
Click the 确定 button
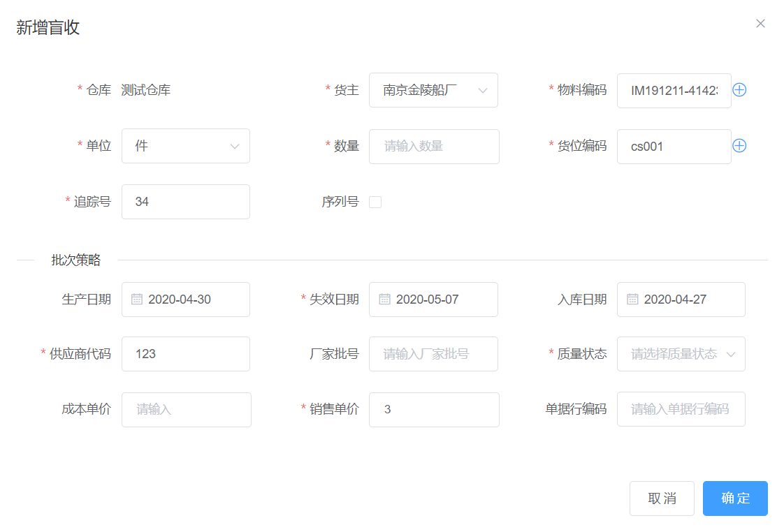[735, 498]
